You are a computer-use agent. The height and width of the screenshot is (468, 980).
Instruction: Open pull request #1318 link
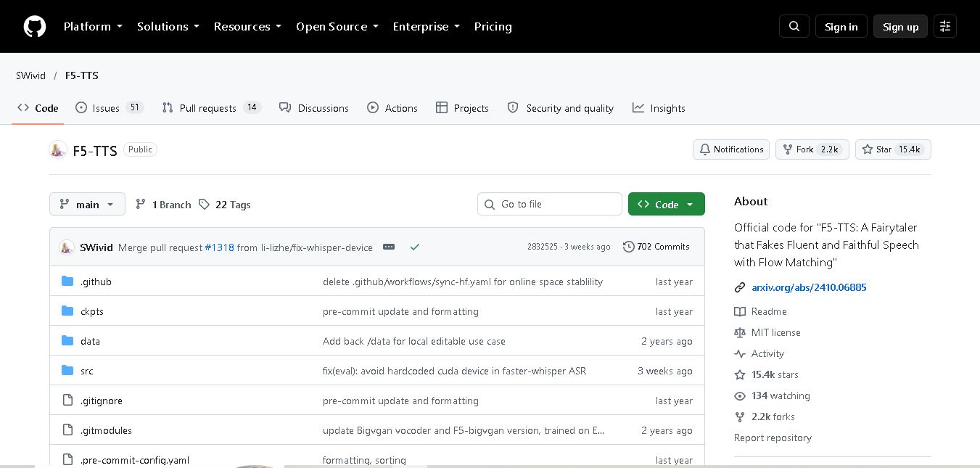click(219, 247)
